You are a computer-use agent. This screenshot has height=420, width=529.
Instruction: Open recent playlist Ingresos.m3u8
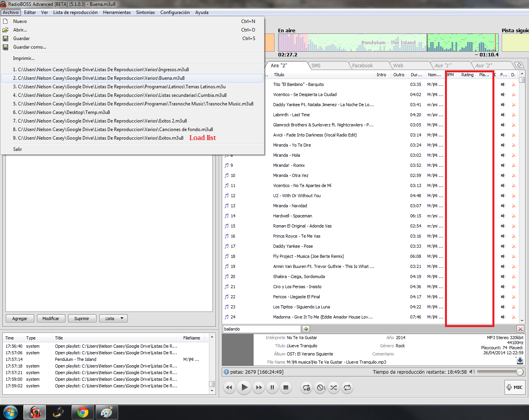[x=132, y=70]
